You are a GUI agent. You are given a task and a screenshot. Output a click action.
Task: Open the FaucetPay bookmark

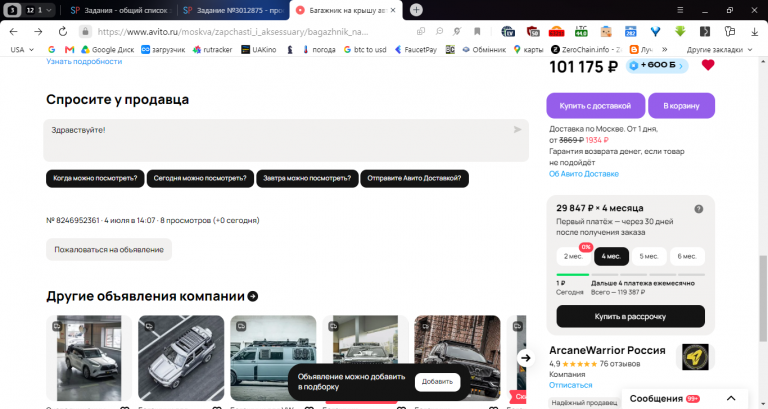[416, 49]
